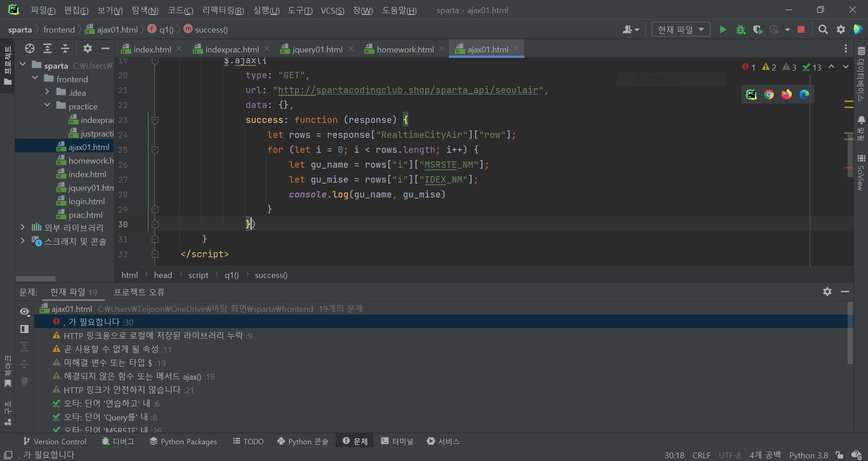Stop the running process with the red square
The height and width of the screenshot is (461, 868).
coord(801,30)
